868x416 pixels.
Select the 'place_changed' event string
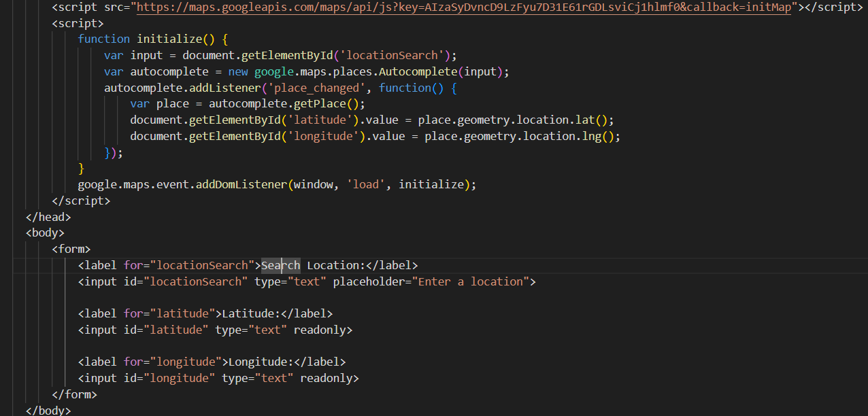click(x=316, y=88)
